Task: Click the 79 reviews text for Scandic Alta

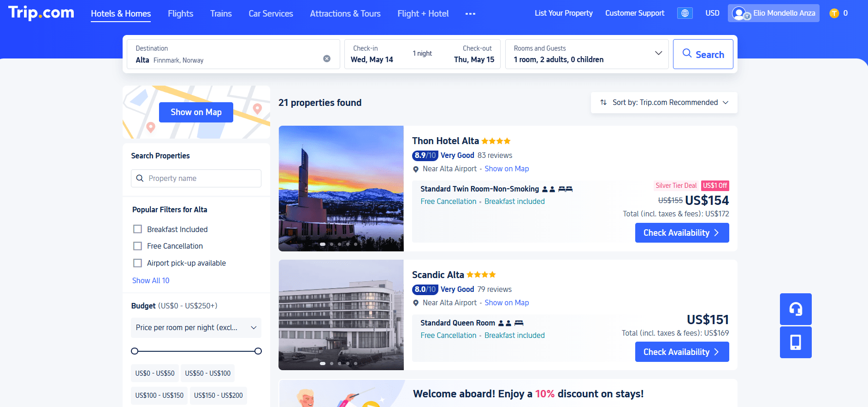Action: (495, 290)
